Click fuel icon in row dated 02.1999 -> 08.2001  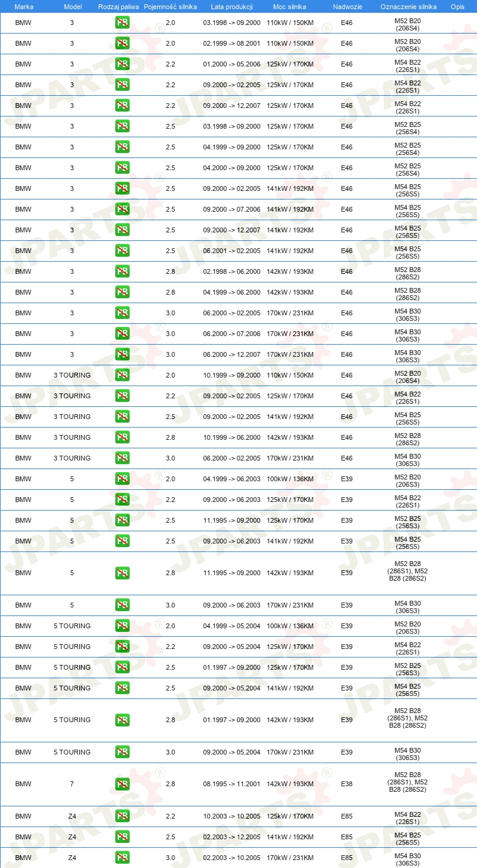tap(122, 43)
